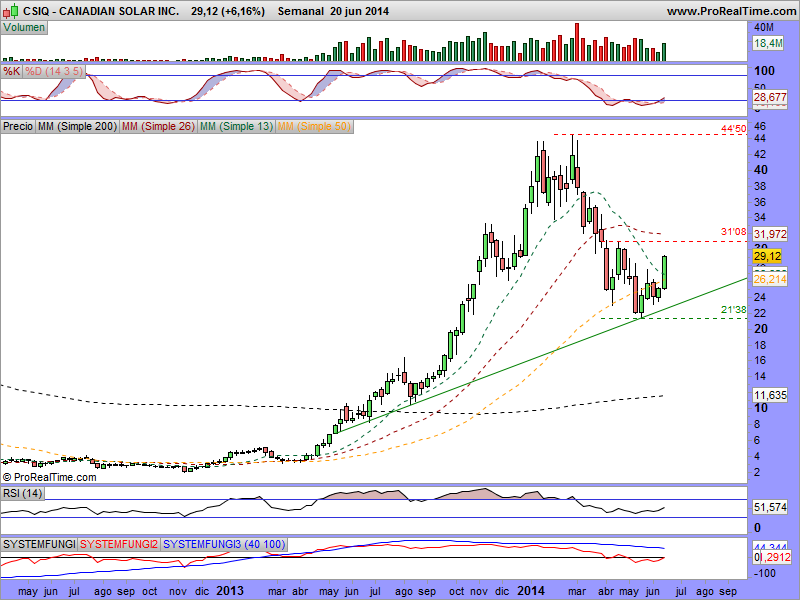Click the 2013 year marker on time axis
The image size is (800, 600).
coord(230,591)
